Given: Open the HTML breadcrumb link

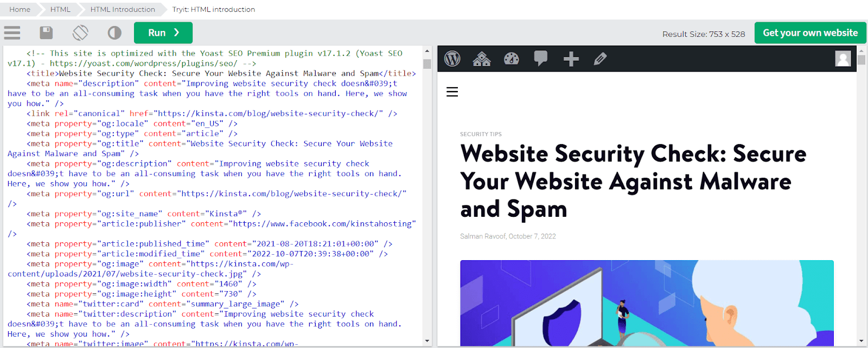Looking at the screenshot, I should tap(60, 9).
